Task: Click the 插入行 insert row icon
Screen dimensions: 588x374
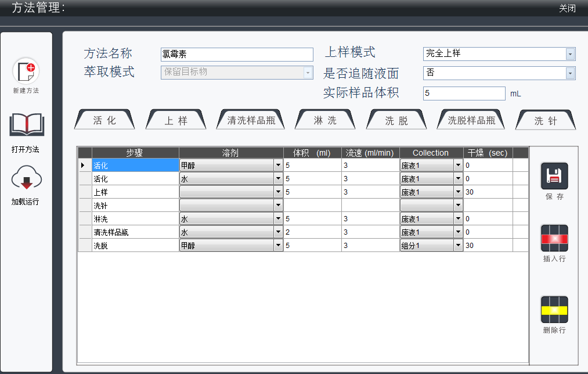Action: 554,238
